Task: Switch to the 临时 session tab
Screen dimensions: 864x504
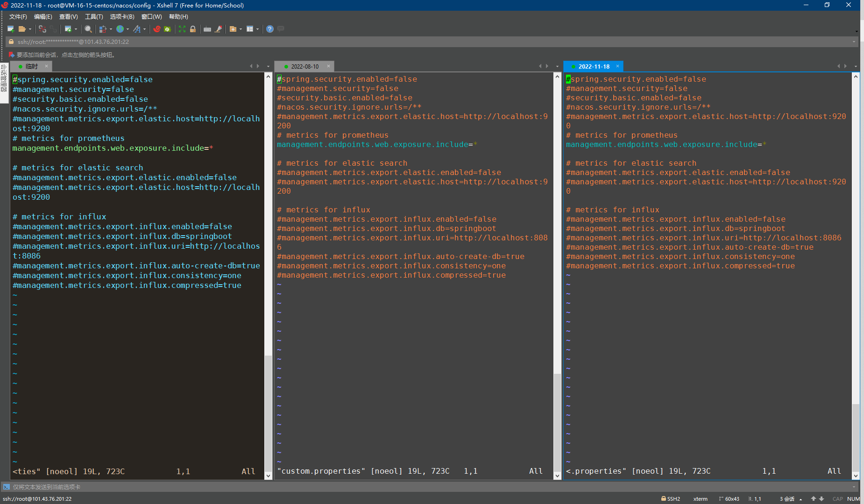Action: (31, 66)
